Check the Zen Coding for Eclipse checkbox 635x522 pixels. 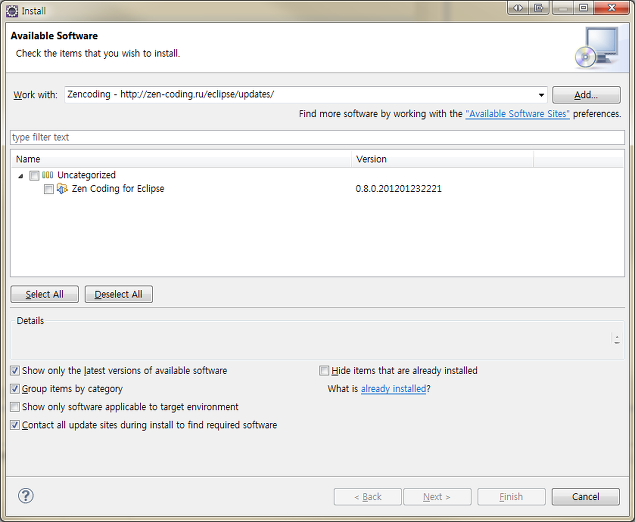tap(49, 189)
